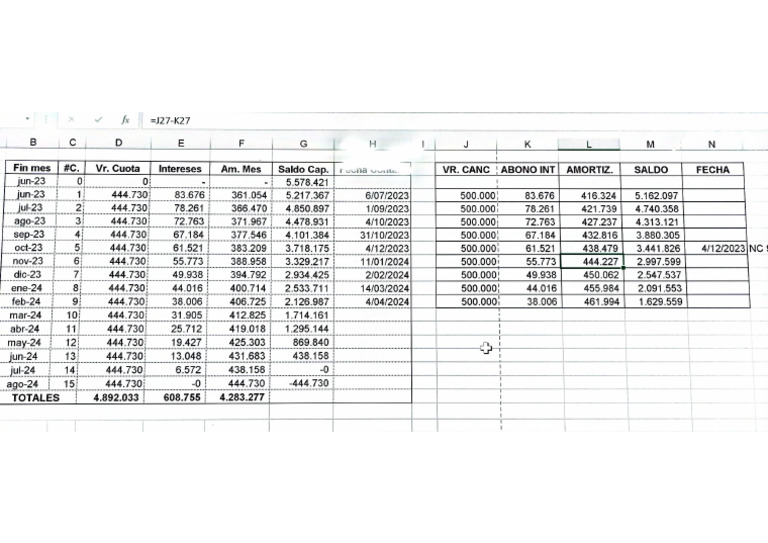This screenshot has width=768, height=543.
Task: Select Am. Mes cell 412.825
Action: click(x=240, y=315)
